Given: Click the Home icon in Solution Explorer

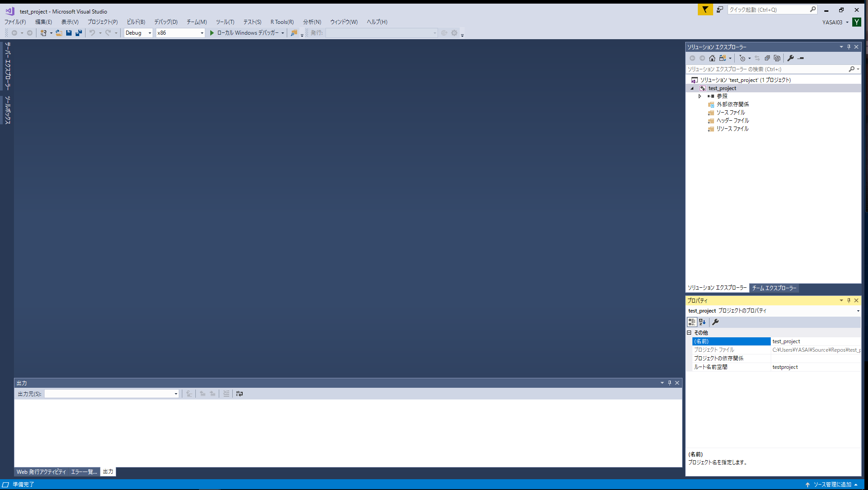Looking at the screenshot, I should point(712,58).
